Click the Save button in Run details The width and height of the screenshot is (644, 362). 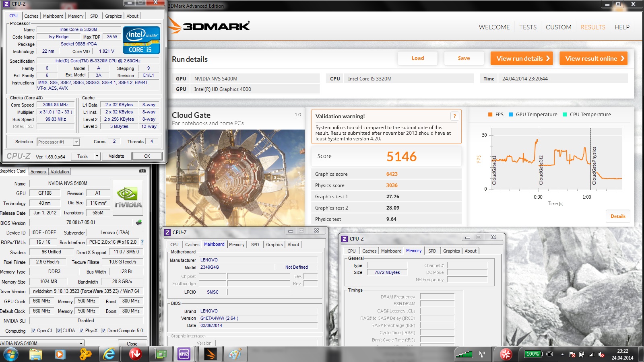point(464,58)
